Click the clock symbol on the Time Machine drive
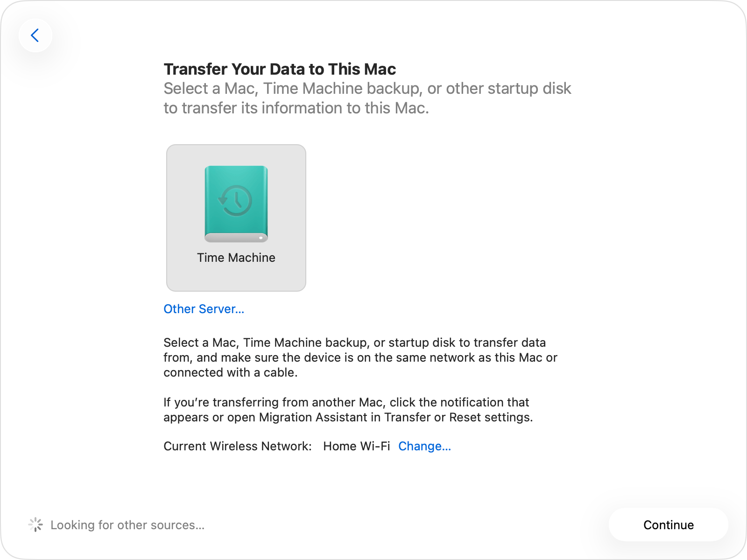The image size is (747, 560). coord(236,201)
